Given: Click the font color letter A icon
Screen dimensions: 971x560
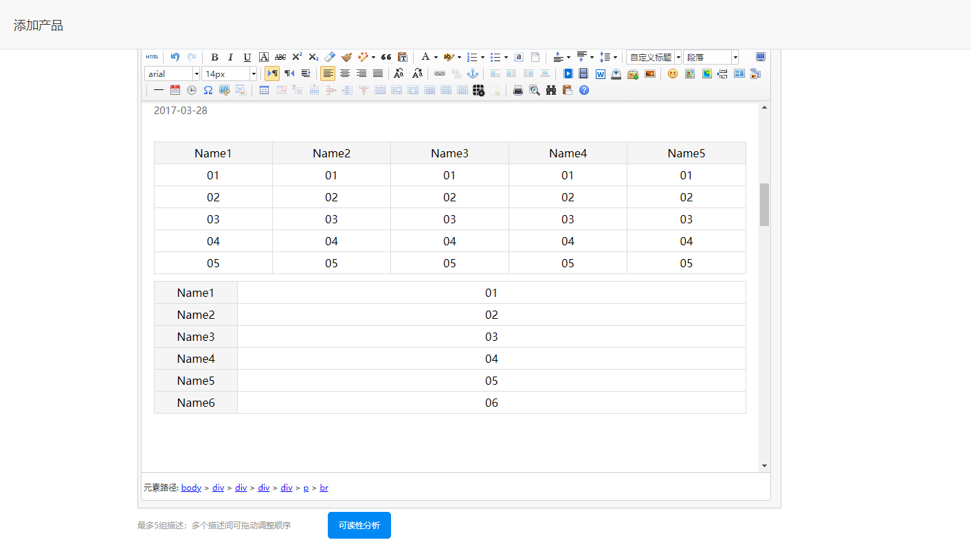Looking at the screenshot, I should 425,57.
